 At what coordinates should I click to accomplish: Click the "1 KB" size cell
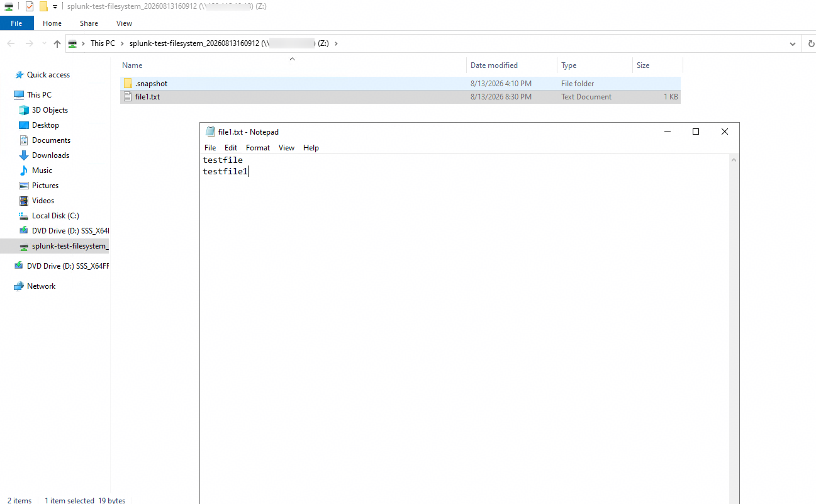tap(671, 97)
